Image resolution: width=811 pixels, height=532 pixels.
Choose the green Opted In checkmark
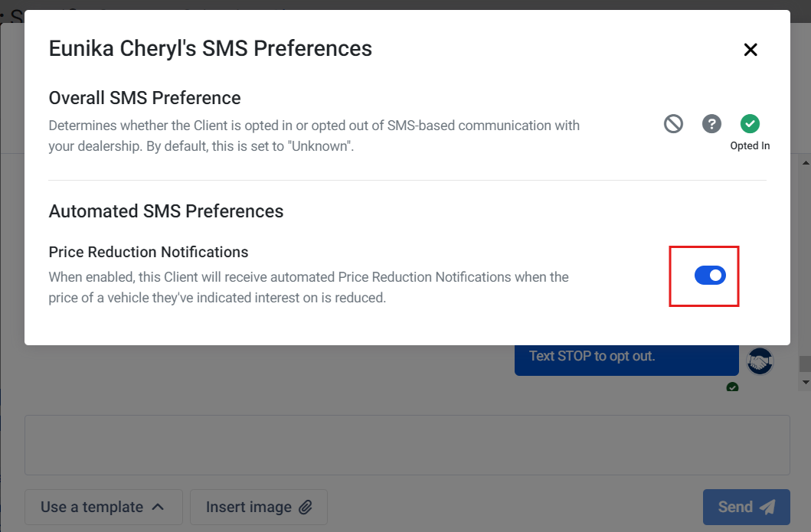(x=750, y=124)
